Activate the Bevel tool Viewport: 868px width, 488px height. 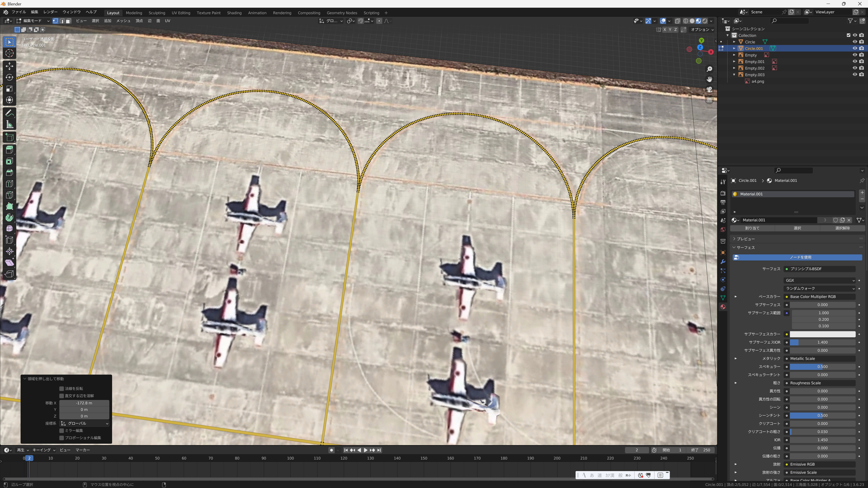(x=9, y=172)
